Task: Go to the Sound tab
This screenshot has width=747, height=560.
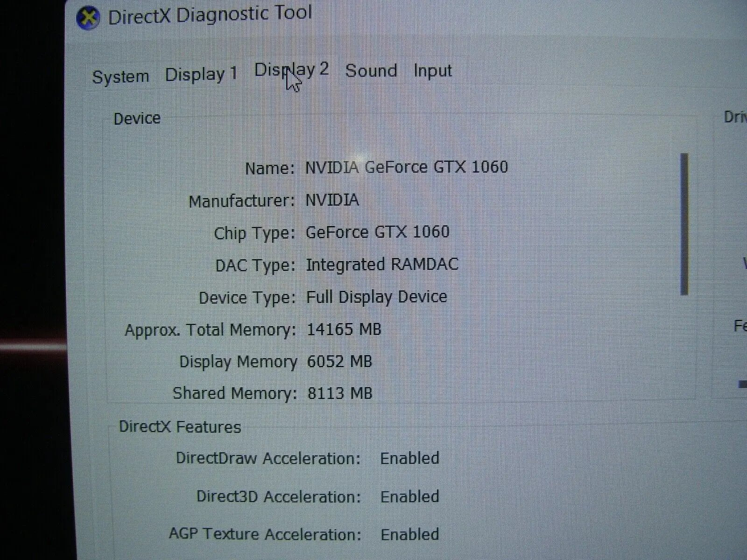Action: pos(371,71)
